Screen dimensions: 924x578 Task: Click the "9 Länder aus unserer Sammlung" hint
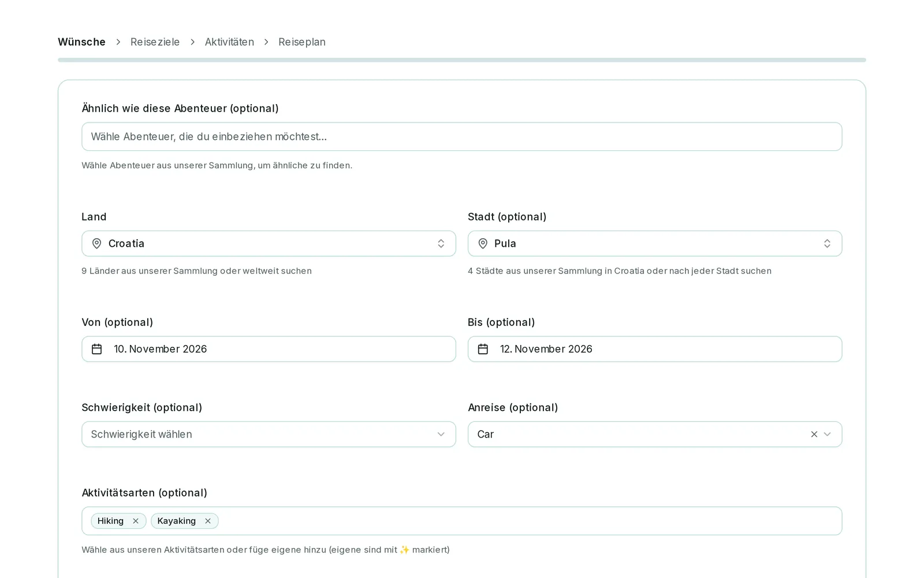click(x=196, y=271)
